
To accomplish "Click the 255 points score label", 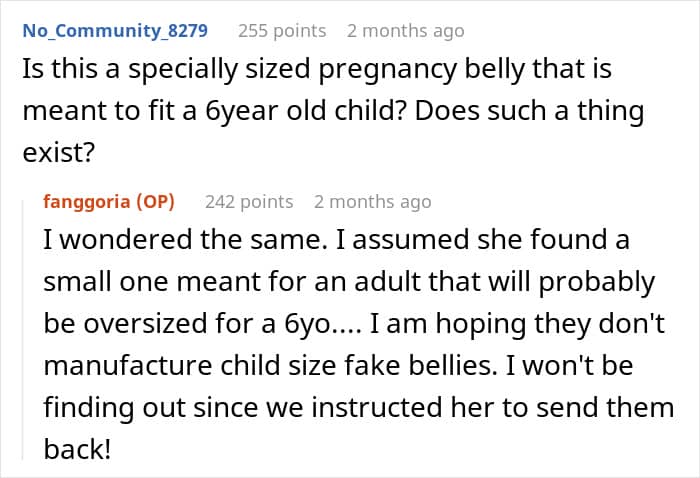I will [x=282, y=31].
